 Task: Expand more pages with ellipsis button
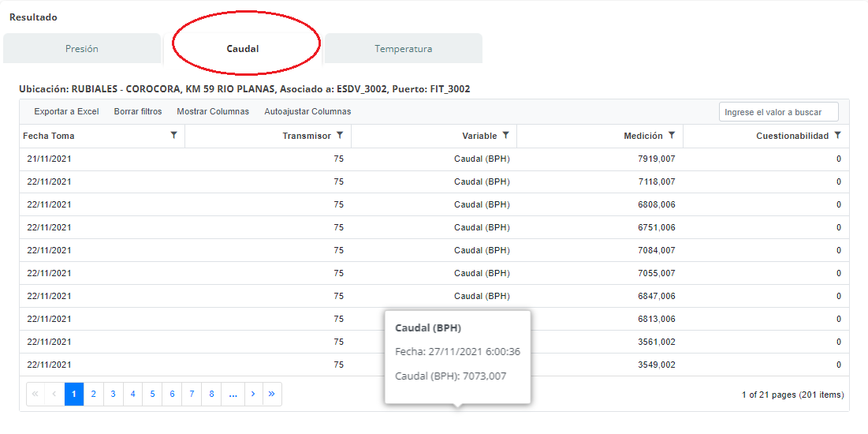pos(233,394)
